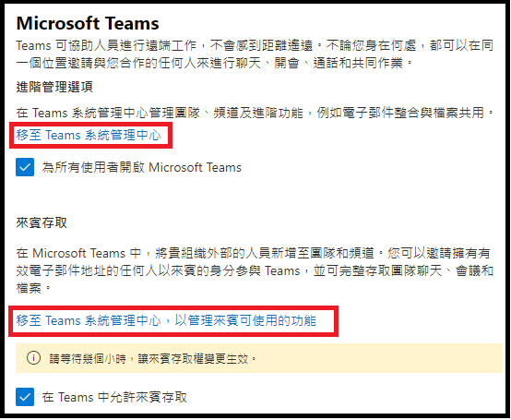Viewport: 511px width, 420px height.
Task: Uncheck the blue checkmark for enabling Microsoft Teams
Action: [25, 167]
